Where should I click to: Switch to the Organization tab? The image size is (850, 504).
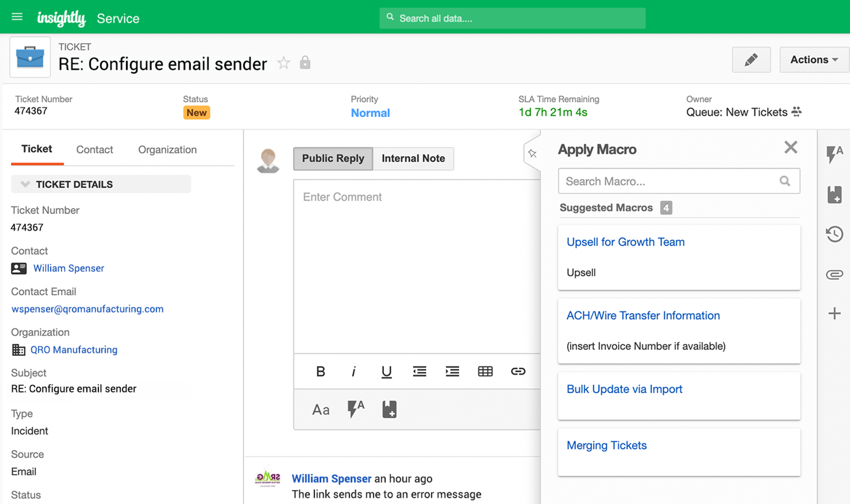168,149
